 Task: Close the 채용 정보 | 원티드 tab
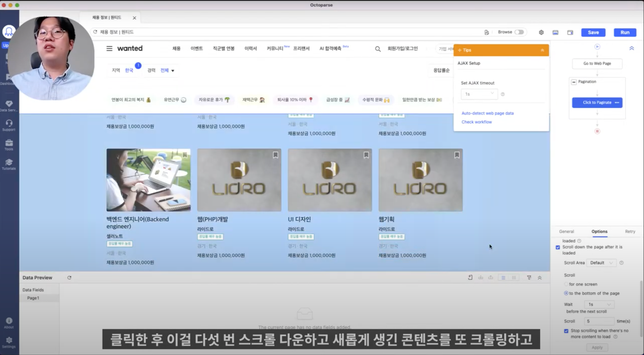(134, 18)
